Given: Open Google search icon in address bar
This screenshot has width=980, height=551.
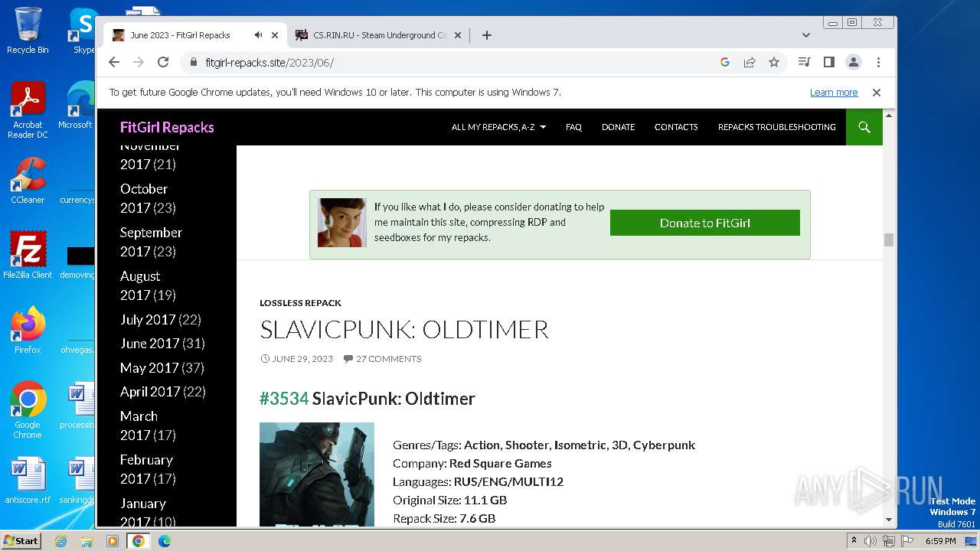Looking at the screenshot, I should [x=725, y=62].
